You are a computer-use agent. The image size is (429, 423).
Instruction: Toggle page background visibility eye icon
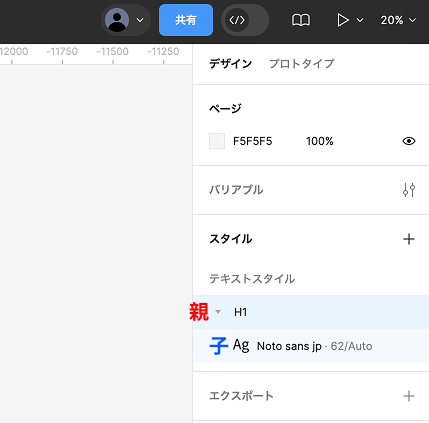click(x=409, y=141)
